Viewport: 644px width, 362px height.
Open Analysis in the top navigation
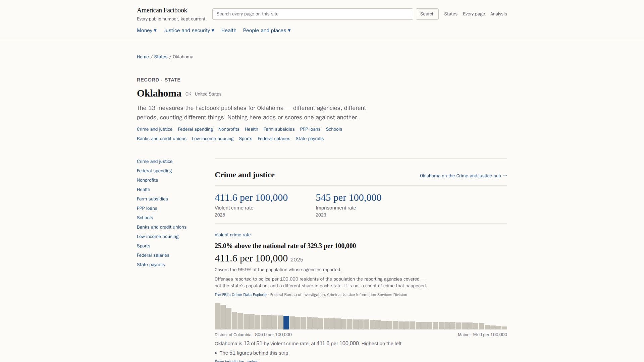[x=498, y=14]
